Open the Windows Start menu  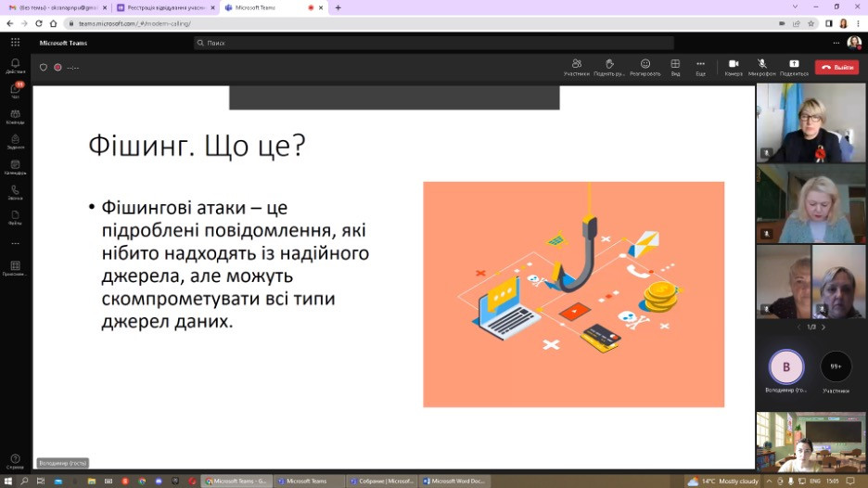[x=7, y=481]
